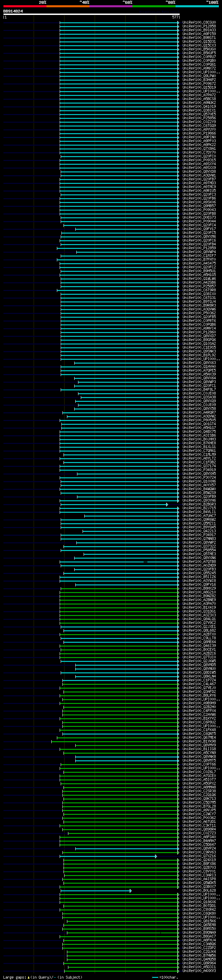
Task: Select hit label UniRef100_Q93YH6
Action: pyautogui.click(x=199, y=501)
